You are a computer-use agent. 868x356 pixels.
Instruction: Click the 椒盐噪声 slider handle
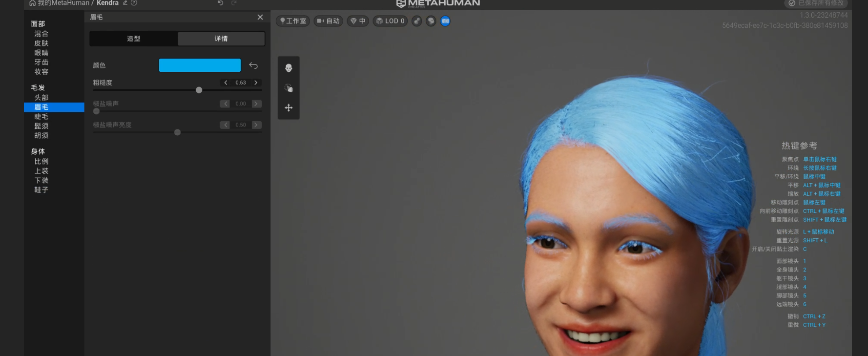tap(96, 111)
